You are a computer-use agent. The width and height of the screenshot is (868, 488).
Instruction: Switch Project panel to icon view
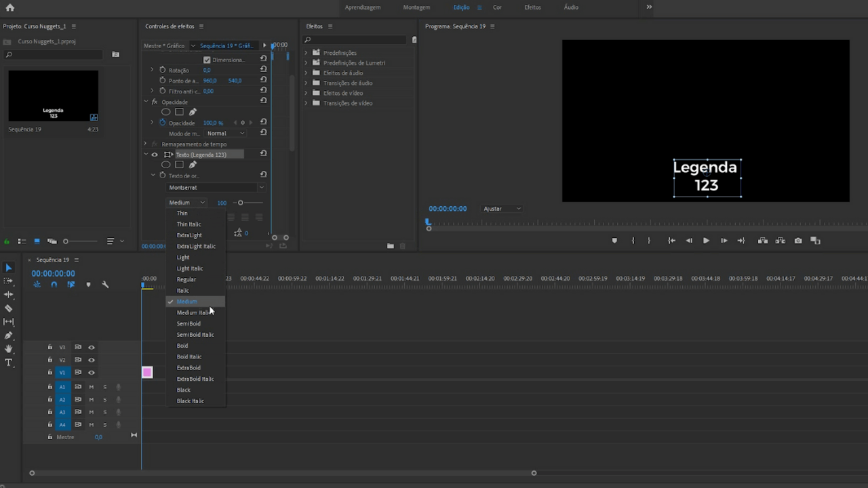pyautogui.click(x=37, y=241)
